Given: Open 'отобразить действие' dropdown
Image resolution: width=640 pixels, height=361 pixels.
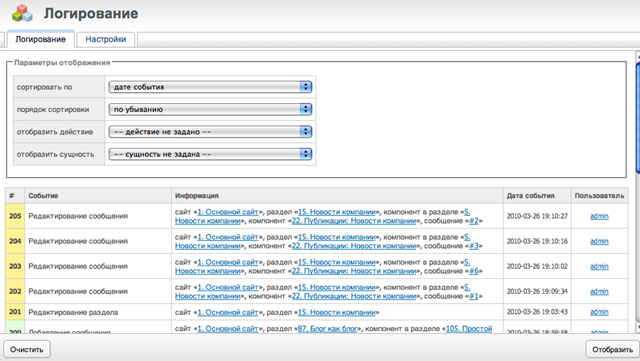Looking at the screenshot, I should point(210,132).
